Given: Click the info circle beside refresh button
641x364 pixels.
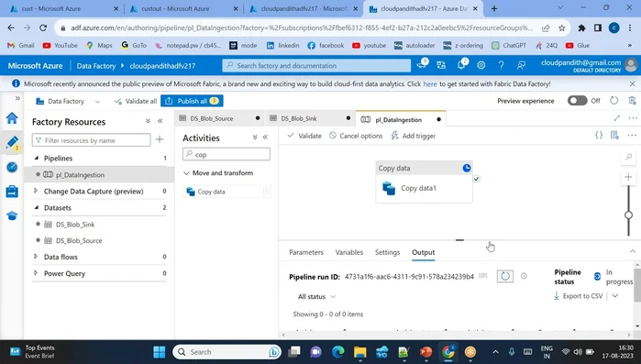Looking at the screenshot, I should point(524,276).
